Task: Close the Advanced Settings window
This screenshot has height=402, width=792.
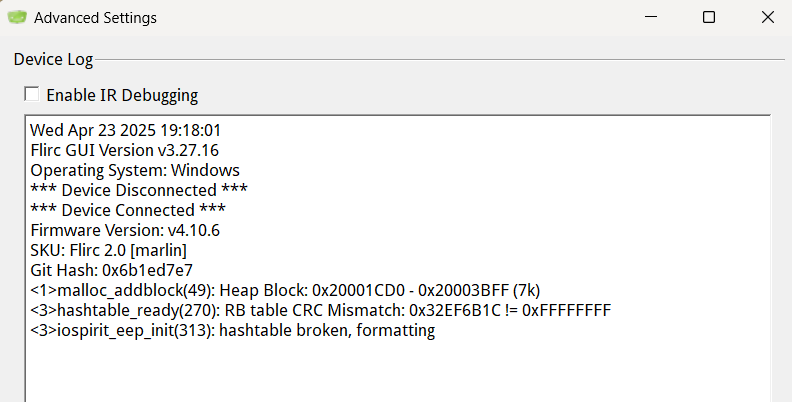Action: click(x=768, y=17)
